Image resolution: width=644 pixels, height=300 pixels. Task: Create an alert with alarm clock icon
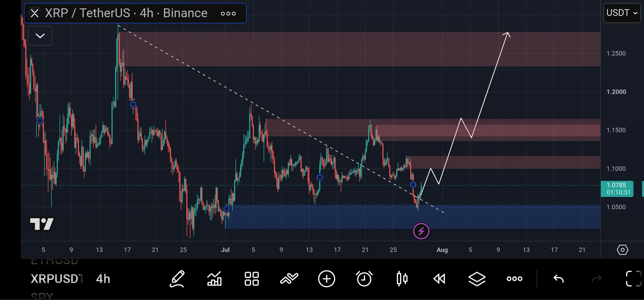pos(364,279)
